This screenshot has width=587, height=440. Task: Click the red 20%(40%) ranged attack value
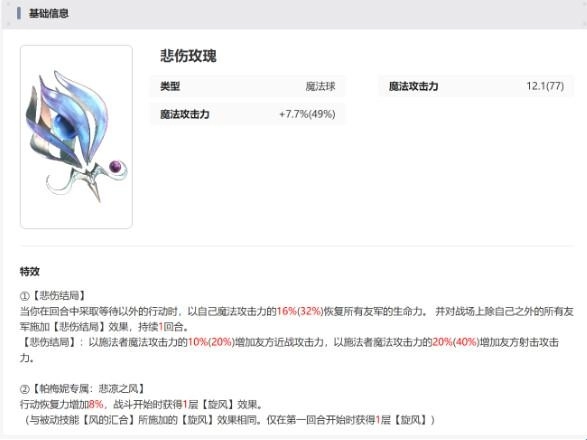456,342
